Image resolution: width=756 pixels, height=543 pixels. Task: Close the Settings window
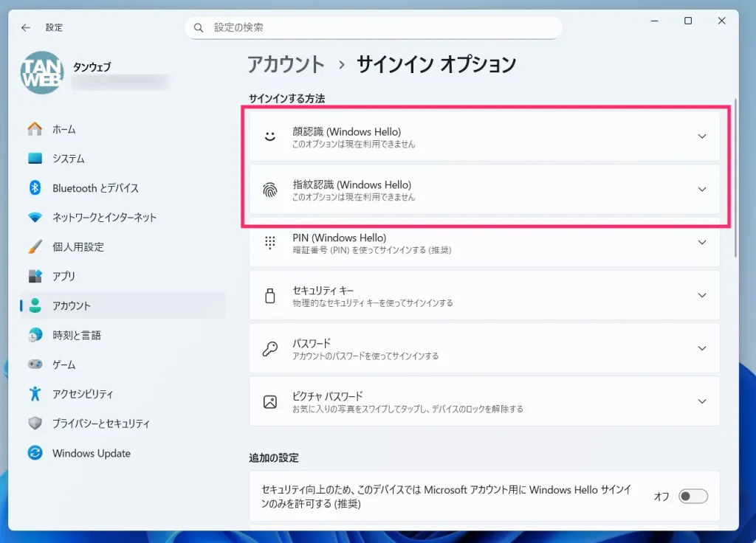[722, 21]
